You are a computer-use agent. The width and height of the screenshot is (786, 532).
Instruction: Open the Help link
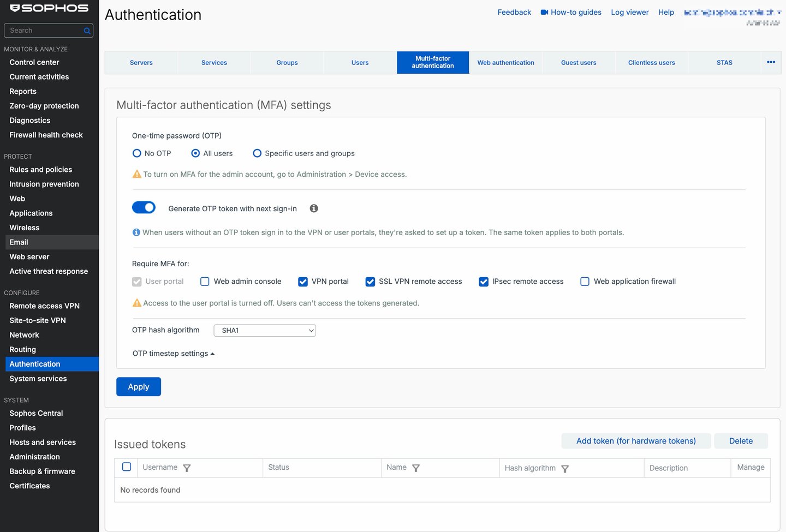pyautogui.click(x=666, y=12)
